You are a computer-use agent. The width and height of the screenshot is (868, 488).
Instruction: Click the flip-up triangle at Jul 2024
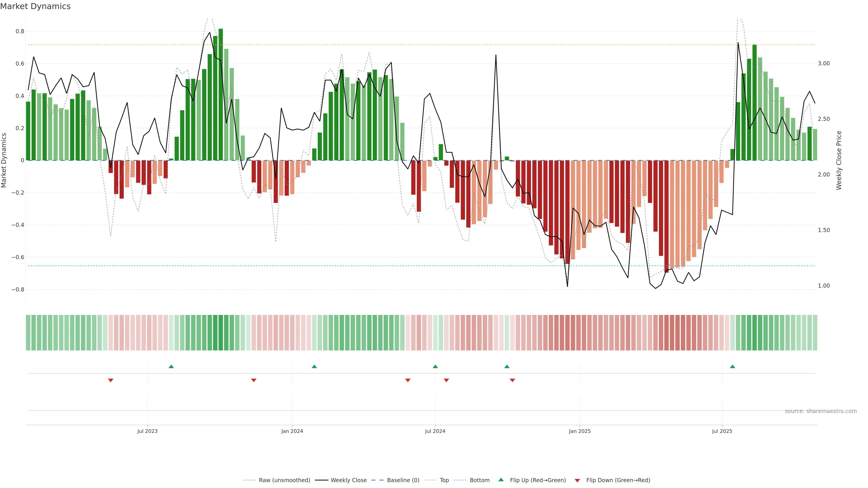[x=435, y=366]
